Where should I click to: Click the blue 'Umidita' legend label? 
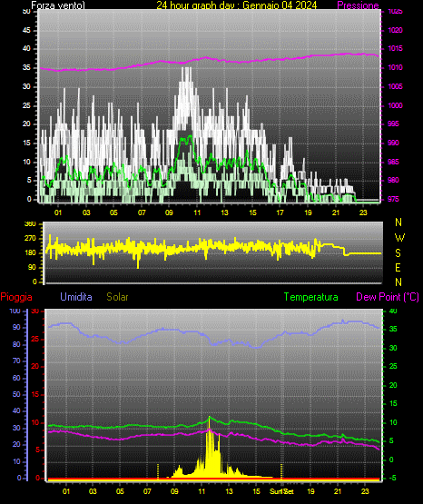tap(76, 297)
